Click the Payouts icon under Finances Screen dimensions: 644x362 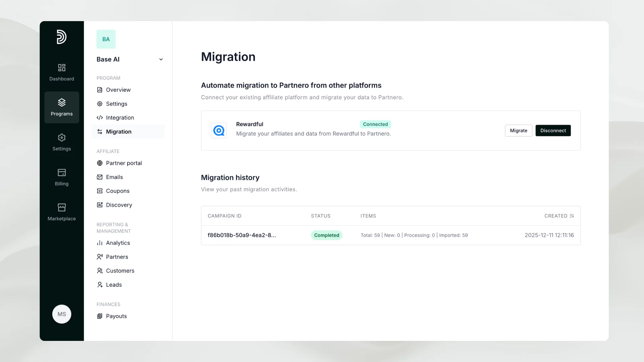(99, 316)
